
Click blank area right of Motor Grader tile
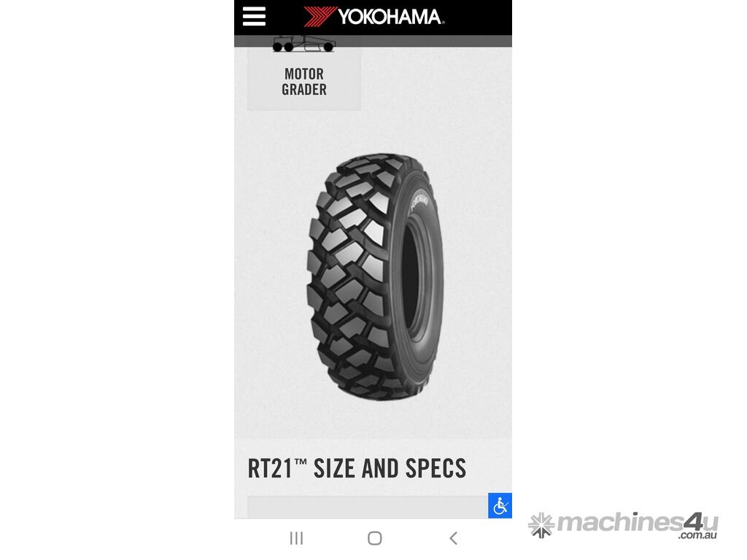tap(436, 79)
